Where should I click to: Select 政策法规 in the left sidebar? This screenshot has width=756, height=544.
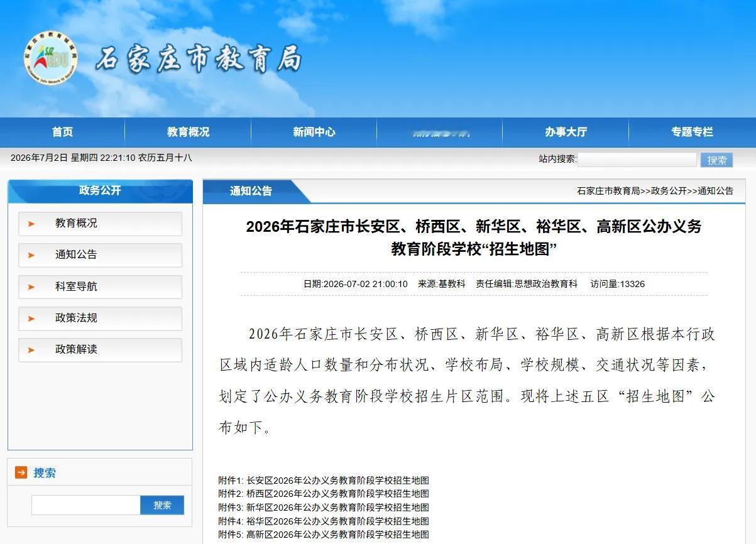click(101, 318)
